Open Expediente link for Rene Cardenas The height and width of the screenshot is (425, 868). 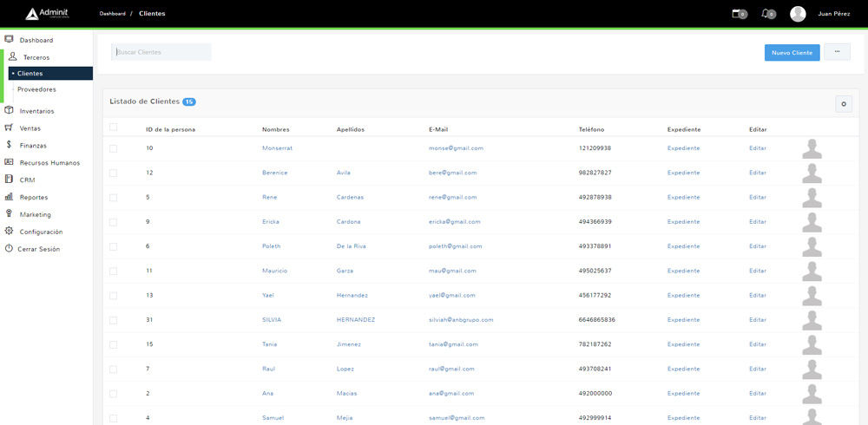click(x=683, y=197)
